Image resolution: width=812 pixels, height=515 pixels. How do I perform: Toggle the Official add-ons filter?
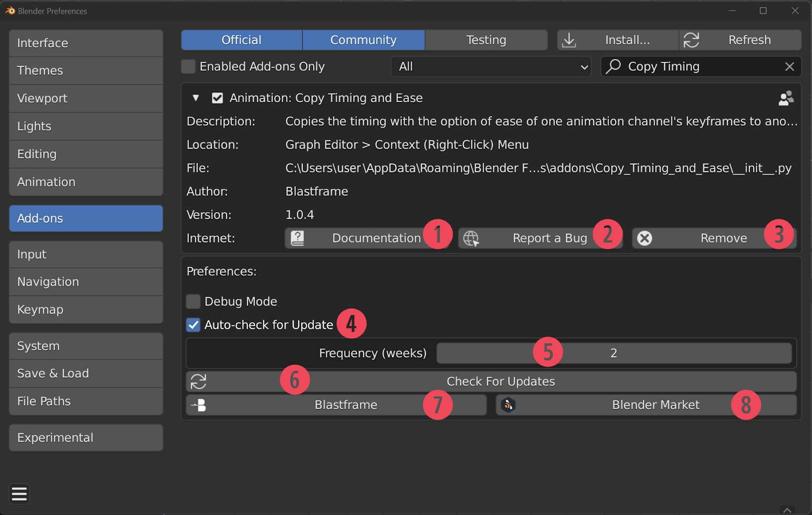pos(242,40)
